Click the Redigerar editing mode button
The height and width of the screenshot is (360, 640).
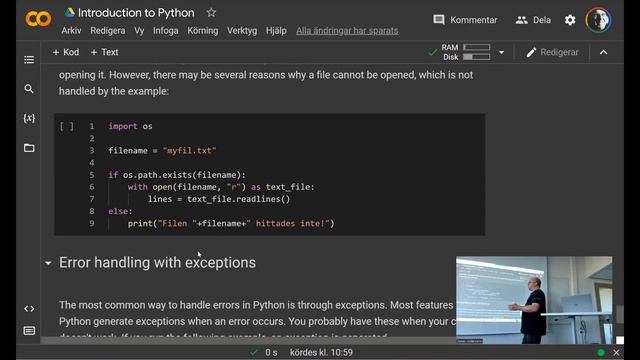(552, 52)
